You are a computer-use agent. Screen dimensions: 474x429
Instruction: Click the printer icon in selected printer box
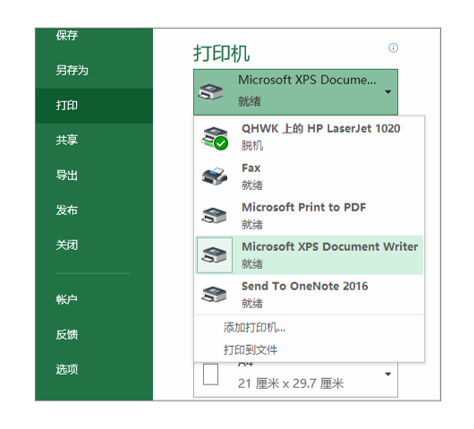coord(211,92)
